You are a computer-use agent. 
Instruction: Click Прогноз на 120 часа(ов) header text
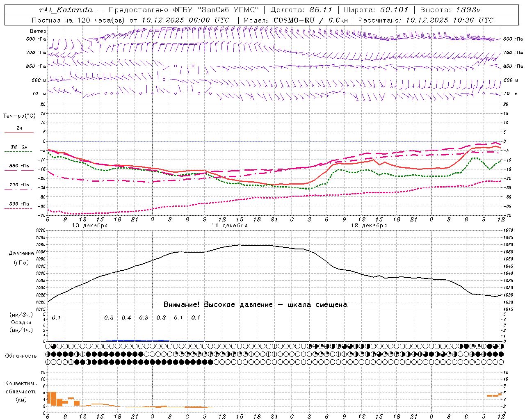click(x=79, y=20)
